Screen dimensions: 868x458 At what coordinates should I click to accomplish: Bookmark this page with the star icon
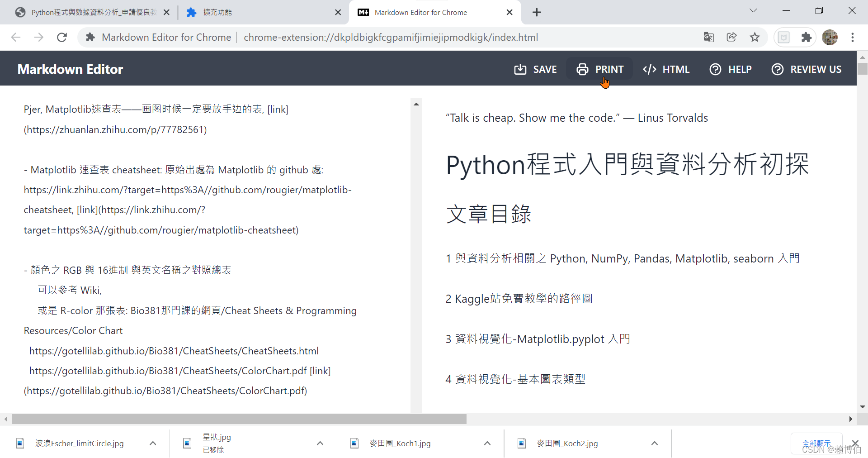755,37
